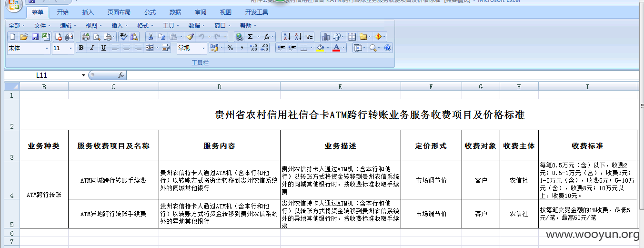Viewport: 644px width, 248px height.
Task: Select the 菜单 ribbon tab
Action: (38, 12)
